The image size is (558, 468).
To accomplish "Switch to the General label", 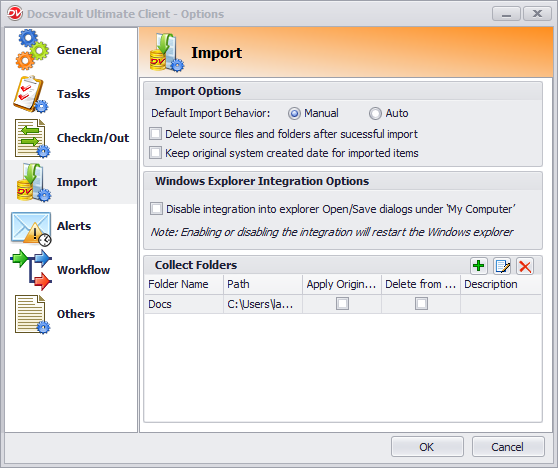I will 79,50.
